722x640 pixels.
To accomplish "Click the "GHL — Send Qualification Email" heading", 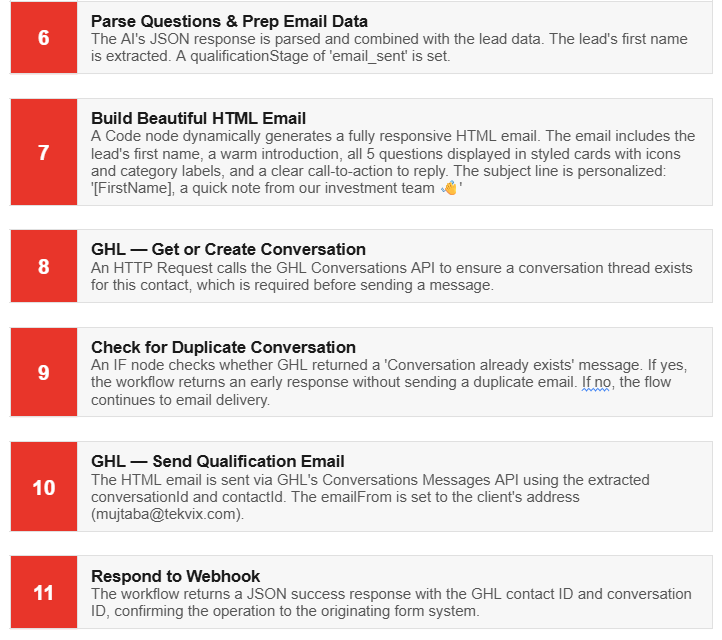I will pyautogui.click(x=218, y=461).
